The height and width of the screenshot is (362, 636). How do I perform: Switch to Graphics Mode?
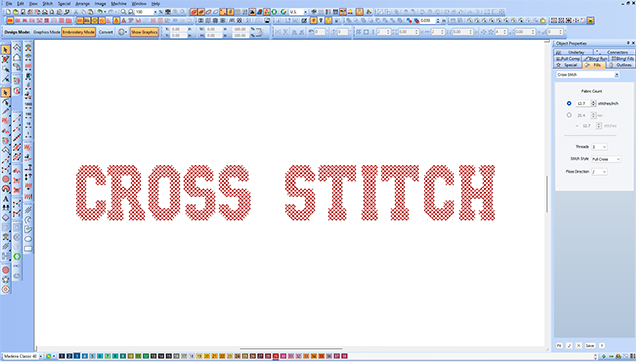[x=46, y=32]
